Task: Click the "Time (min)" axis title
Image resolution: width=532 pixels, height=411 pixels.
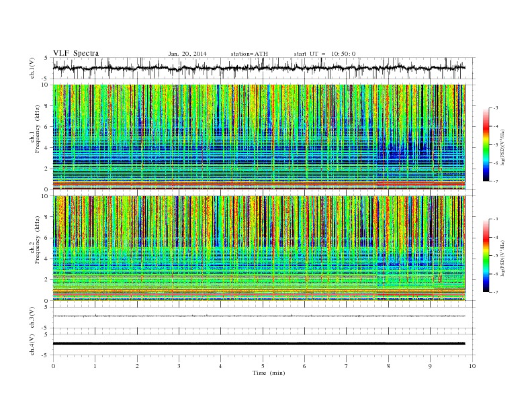Action: pyautogui.click(x=269, y=373)
